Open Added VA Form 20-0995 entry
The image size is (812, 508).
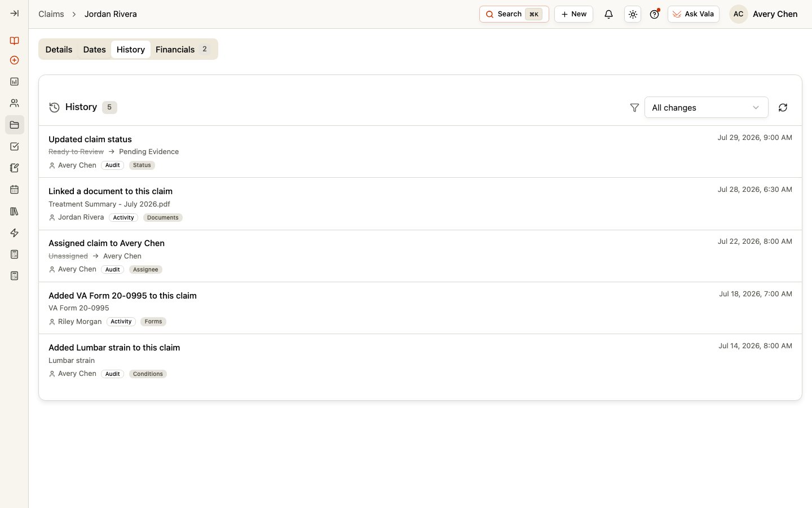pos(420,308)
